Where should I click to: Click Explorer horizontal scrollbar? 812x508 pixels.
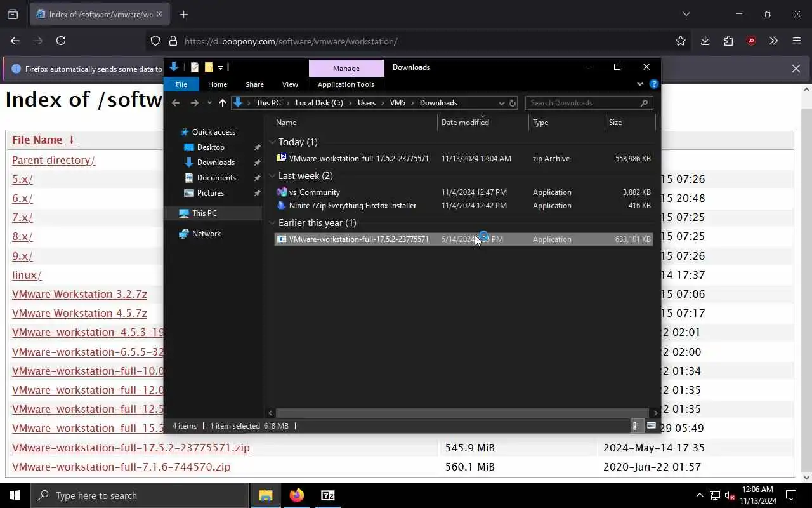(x=462, y=413)
